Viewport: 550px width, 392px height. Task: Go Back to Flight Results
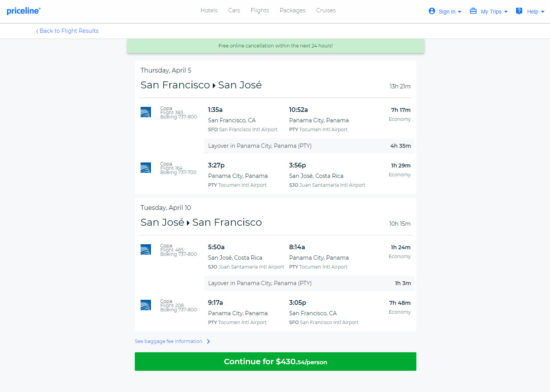pos(67,31)
